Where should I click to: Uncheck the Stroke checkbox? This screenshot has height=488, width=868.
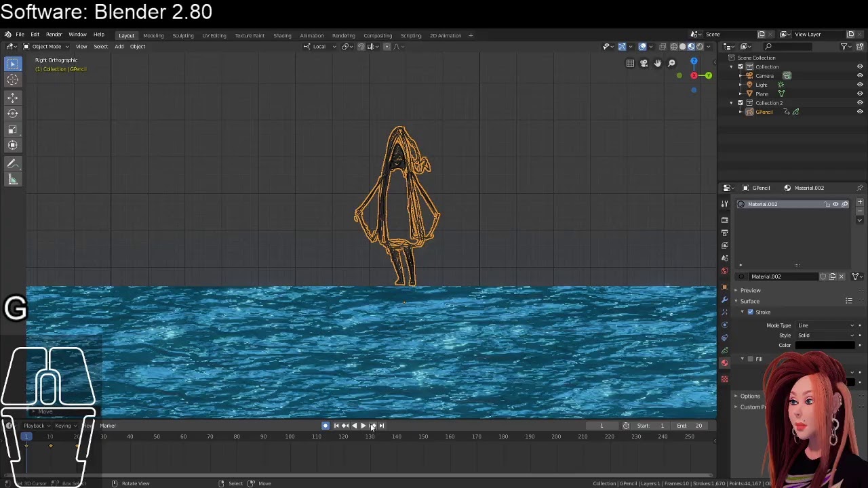(750, 312)
